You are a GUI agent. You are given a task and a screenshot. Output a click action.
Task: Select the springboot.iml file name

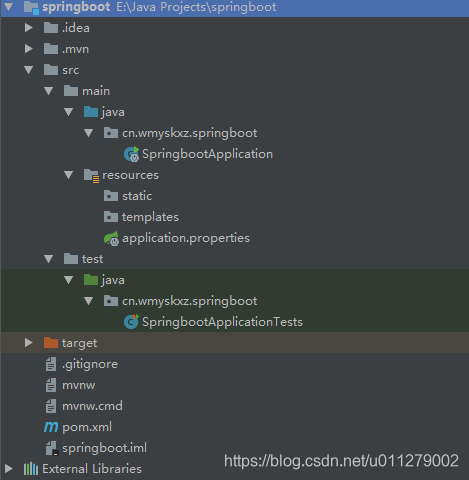pos(104,448)
